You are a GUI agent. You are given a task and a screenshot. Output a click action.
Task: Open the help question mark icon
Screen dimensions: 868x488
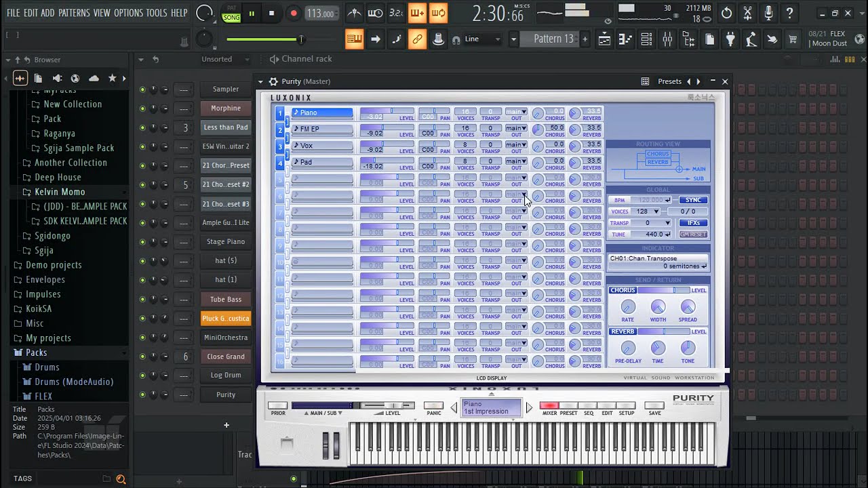[x=789, y=13]
